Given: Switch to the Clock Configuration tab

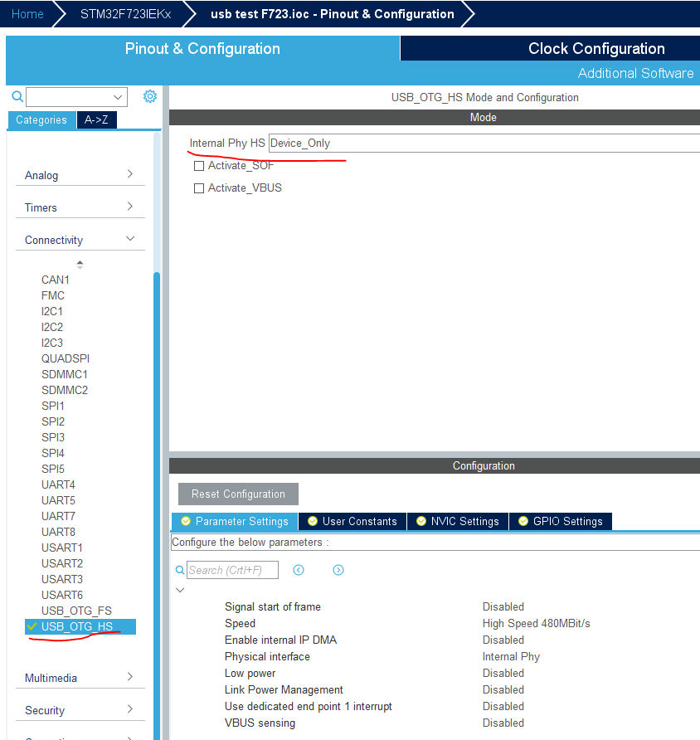Looking at the screenshot, I should pos(596,49).
